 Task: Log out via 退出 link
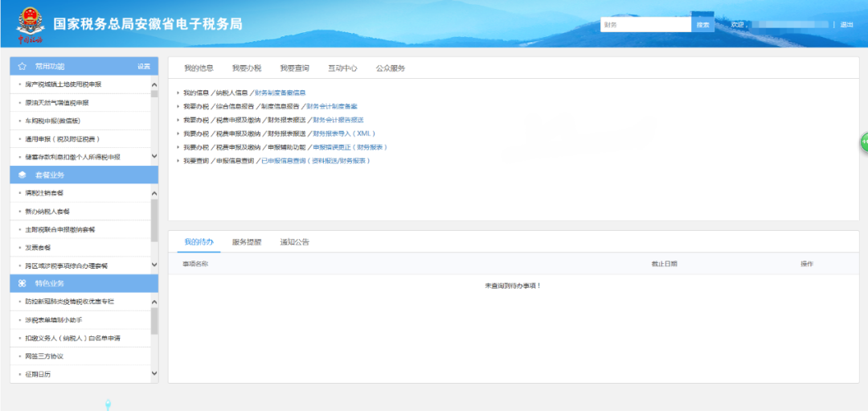[x=846, y=25]
